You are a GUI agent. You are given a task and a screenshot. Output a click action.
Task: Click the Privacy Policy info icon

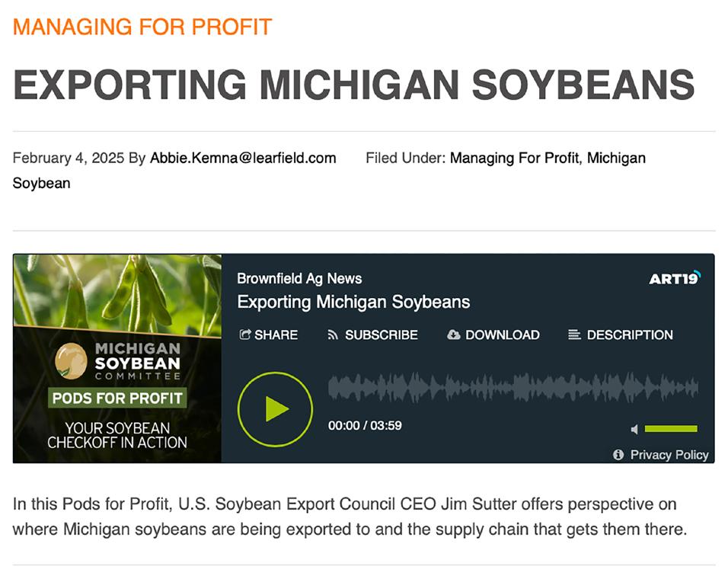pos(618,455)
